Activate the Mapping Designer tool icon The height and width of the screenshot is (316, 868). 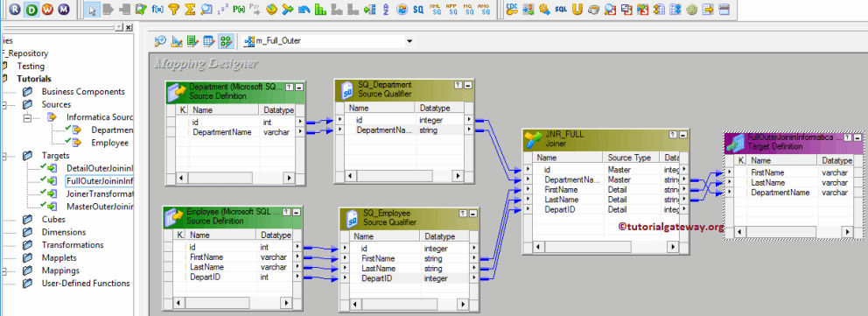(x=225, y=40)
